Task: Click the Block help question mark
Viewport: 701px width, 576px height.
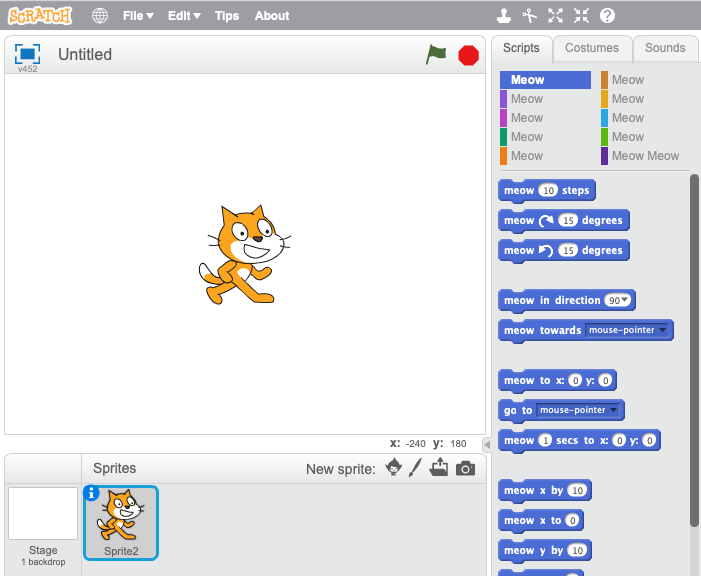Action: (x=607, y=16)
